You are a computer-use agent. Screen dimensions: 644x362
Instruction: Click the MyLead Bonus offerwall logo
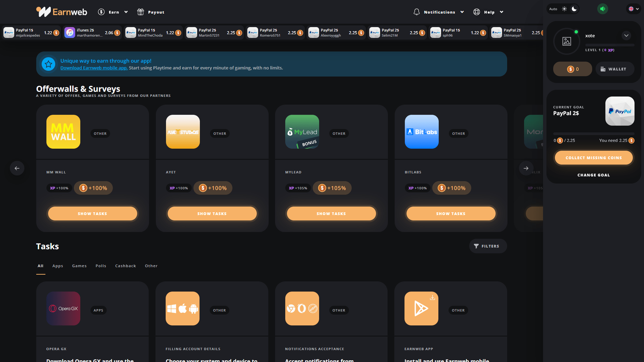coord(302,132)
